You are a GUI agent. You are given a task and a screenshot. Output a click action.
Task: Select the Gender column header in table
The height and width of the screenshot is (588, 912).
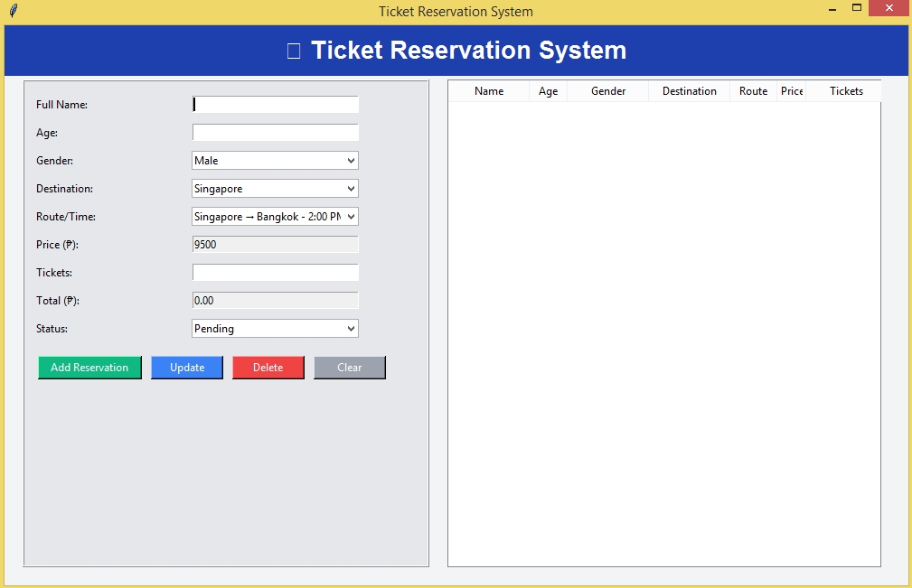point(608,91)
